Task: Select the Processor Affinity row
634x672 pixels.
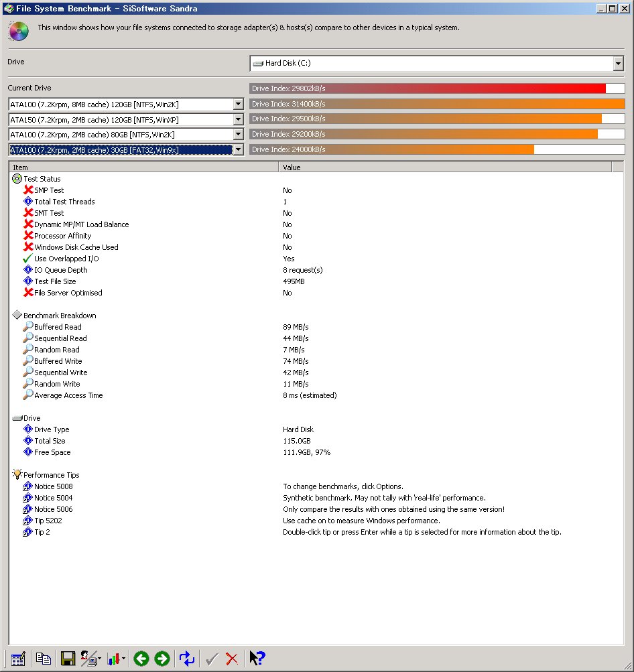Action: point(316,236)
